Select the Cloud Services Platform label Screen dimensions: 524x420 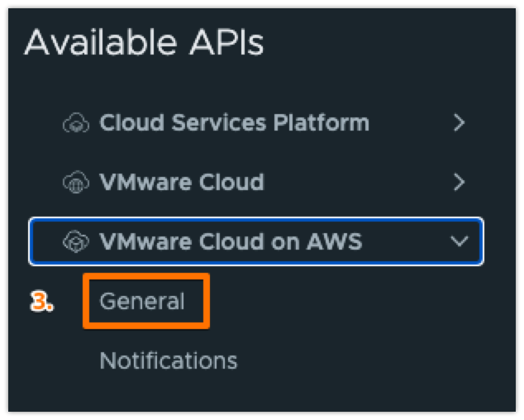[234, 123]
